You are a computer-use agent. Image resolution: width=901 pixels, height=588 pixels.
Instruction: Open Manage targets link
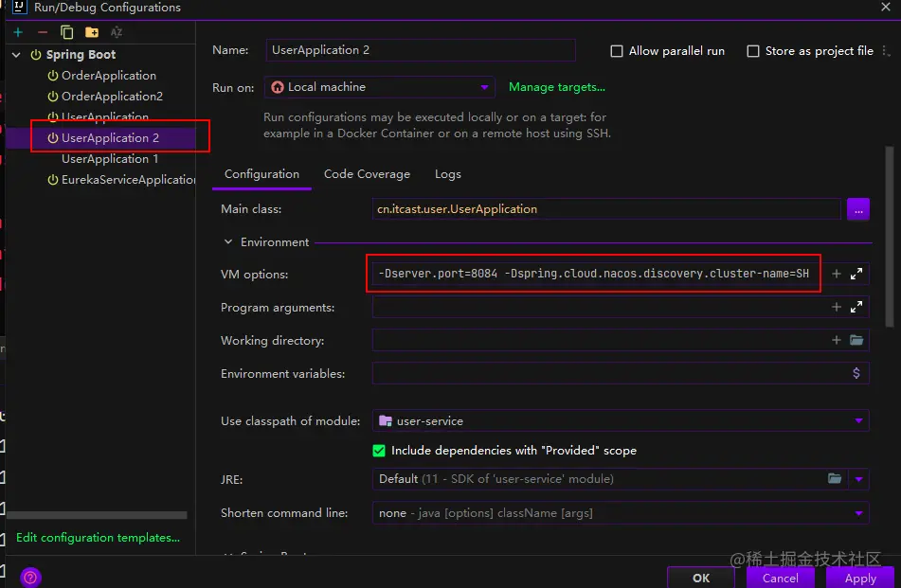557,87
